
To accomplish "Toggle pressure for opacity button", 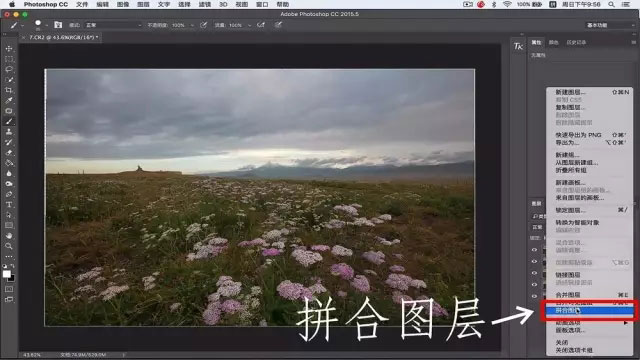I will (x=203, y=25).
